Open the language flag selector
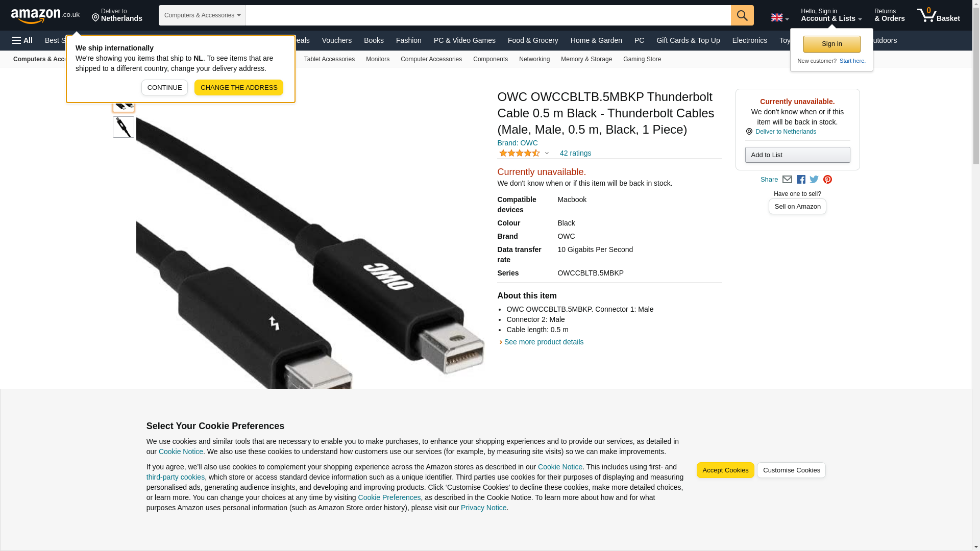 (x=779, y=18)
